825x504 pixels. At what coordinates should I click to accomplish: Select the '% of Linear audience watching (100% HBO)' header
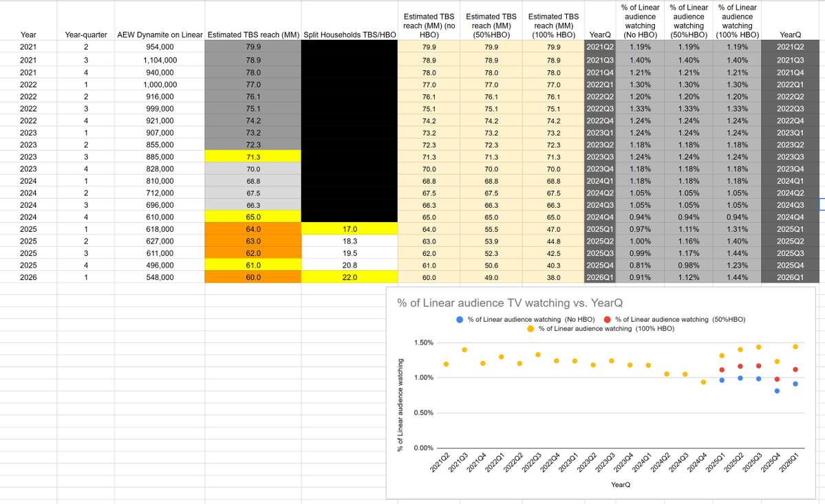[x=737, y=21]
